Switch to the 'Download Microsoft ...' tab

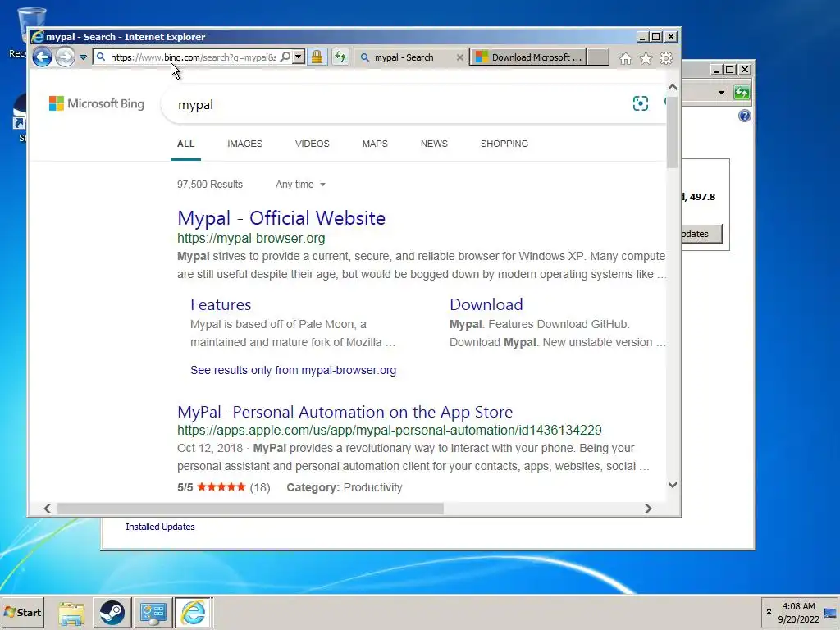[528, 57]
